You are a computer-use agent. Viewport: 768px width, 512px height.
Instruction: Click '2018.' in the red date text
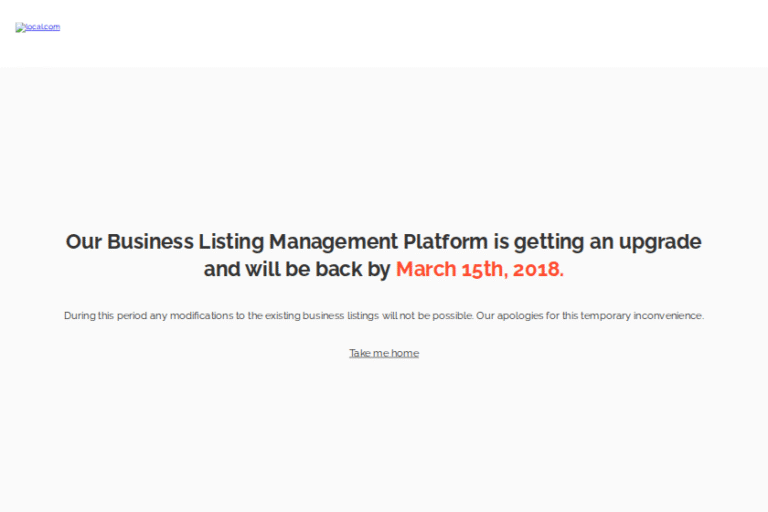coord(539,269)
